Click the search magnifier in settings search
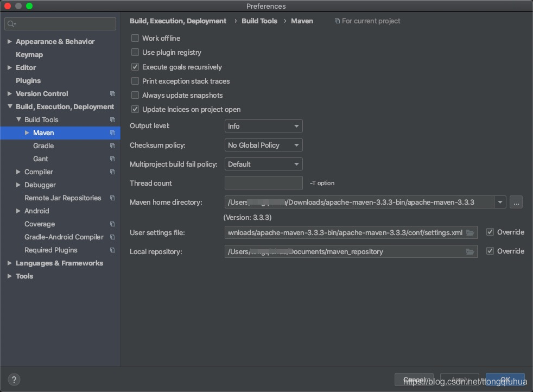The width and height of the screenshot is (533, 392). 12,24
